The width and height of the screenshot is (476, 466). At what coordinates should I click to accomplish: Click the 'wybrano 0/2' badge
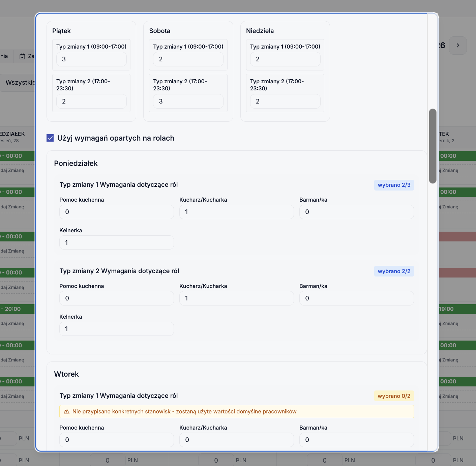(x=394, y=396)
